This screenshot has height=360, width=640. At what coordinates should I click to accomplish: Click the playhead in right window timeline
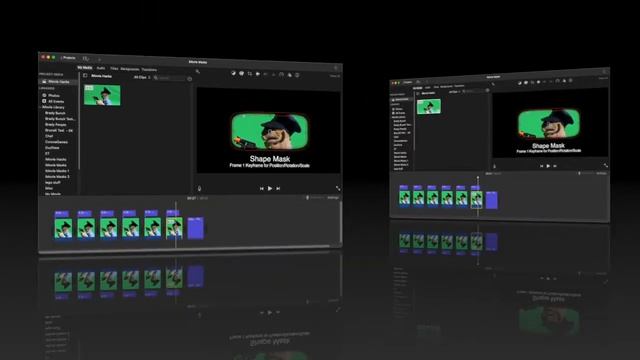coord(478,196)
